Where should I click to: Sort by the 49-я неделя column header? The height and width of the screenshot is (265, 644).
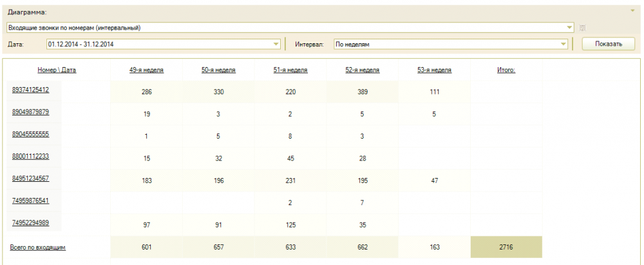pos(147,70)
